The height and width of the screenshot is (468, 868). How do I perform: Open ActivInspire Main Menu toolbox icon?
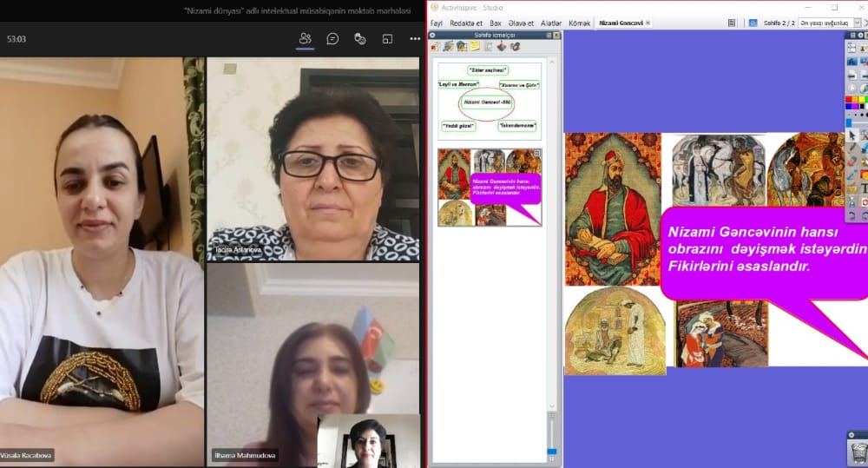[x=852, y=48]
